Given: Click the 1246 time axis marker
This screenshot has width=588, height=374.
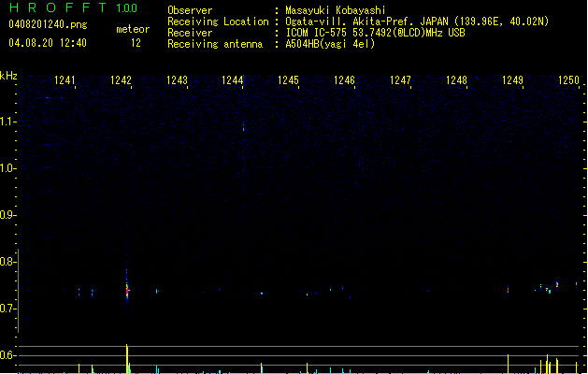Looking at the screenshot, I should pos(344,80).
